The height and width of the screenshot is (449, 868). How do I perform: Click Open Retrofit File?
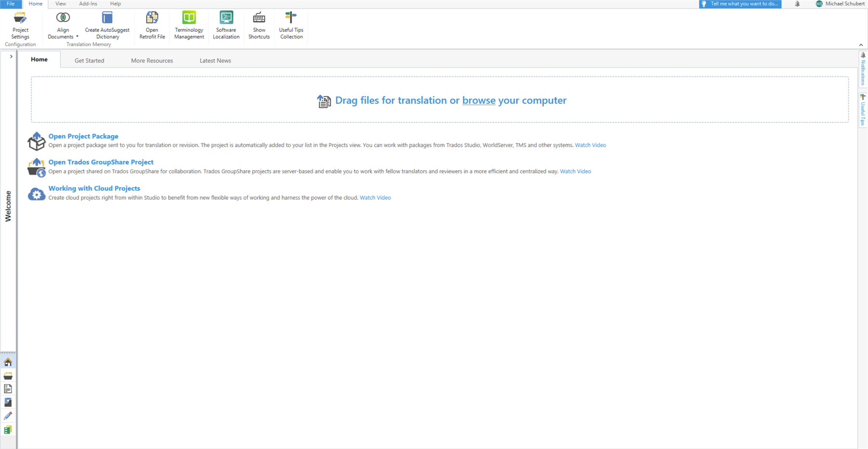(152, 26)
